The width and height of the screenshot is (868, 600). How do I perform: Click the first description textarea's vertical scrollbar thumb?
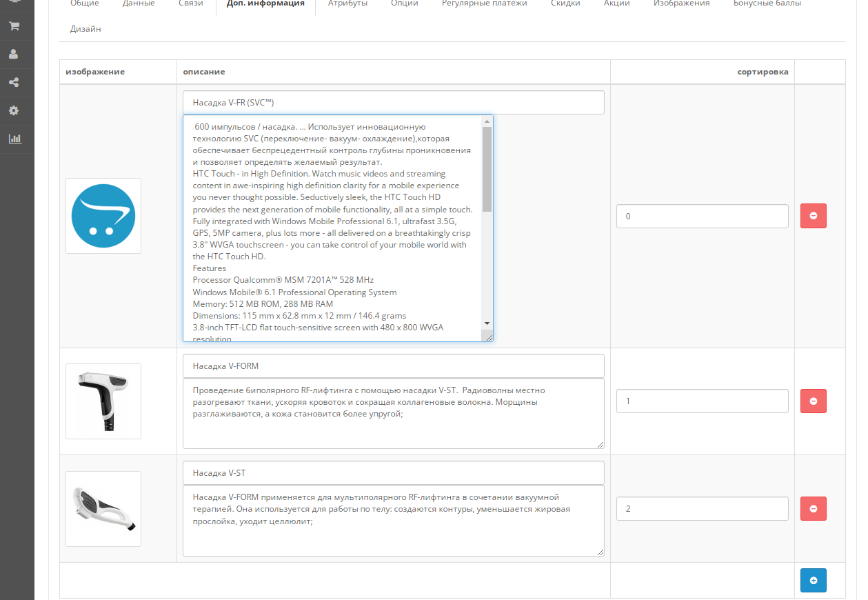(487, 169)
